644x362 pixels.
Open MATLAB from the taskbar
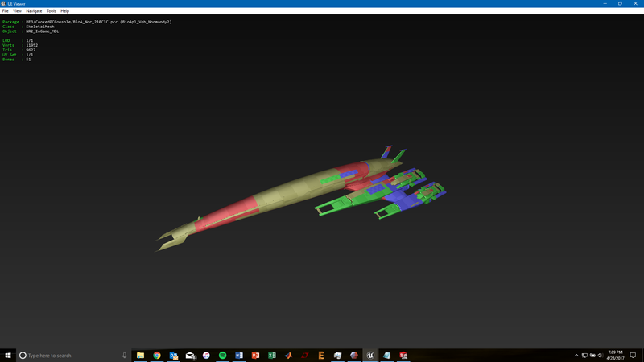288,356
